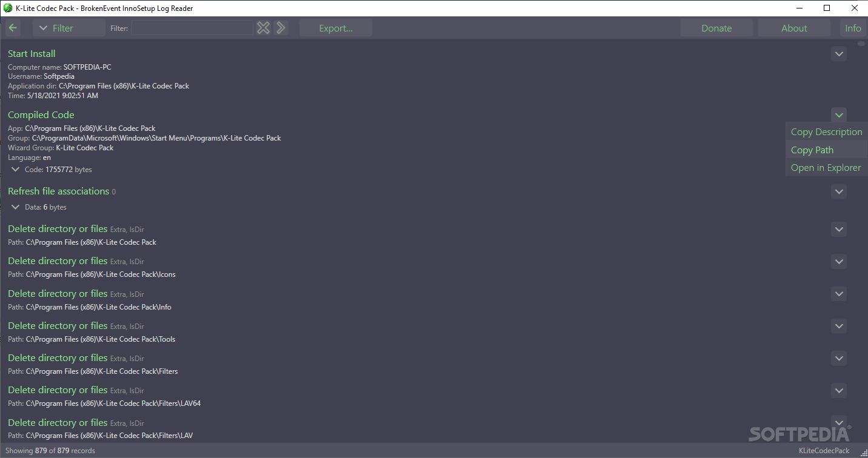Focus the Filter text input field

tap(192, 28)
